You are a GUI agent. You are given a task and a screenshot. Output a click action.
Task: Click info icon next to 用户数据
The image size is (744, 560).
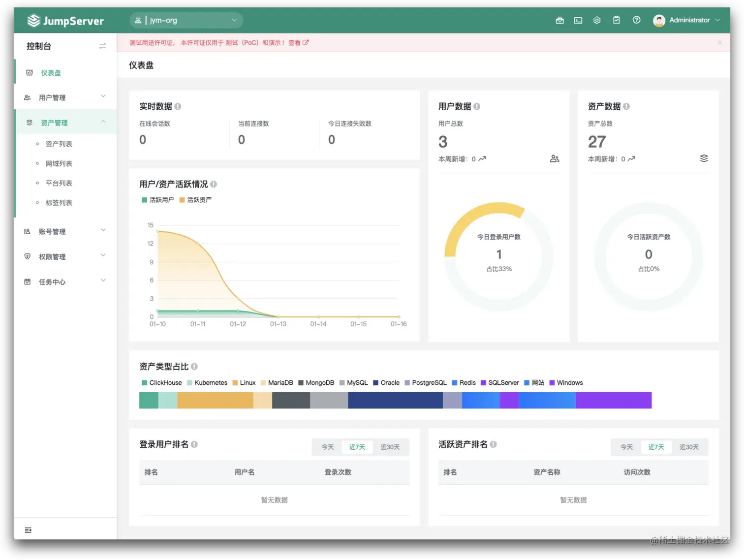tap(477, 106)
